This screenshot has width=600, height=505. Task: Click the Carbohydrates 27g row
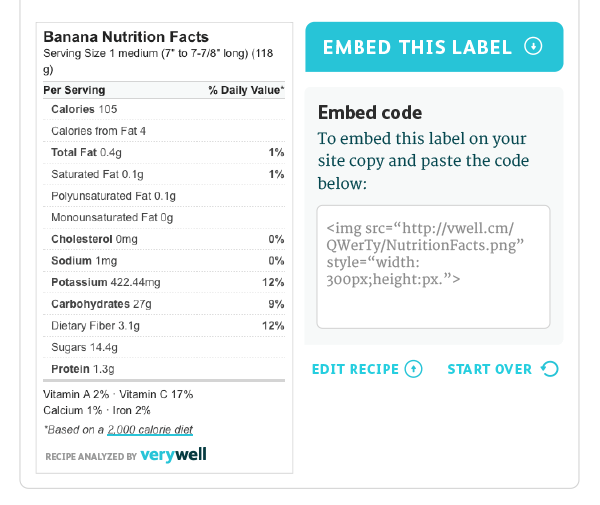(x=164, y=304)
